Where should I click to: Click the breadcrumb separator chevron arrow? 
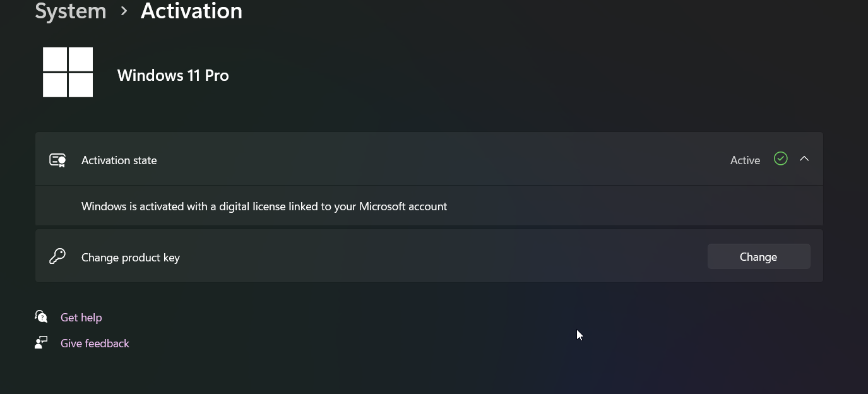tap(124, 11)
